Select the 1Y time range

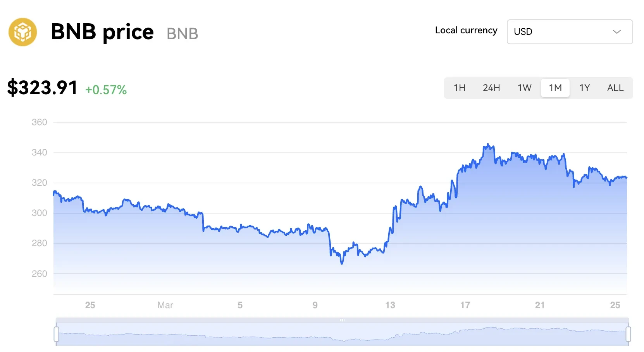[x=584, y=88]
